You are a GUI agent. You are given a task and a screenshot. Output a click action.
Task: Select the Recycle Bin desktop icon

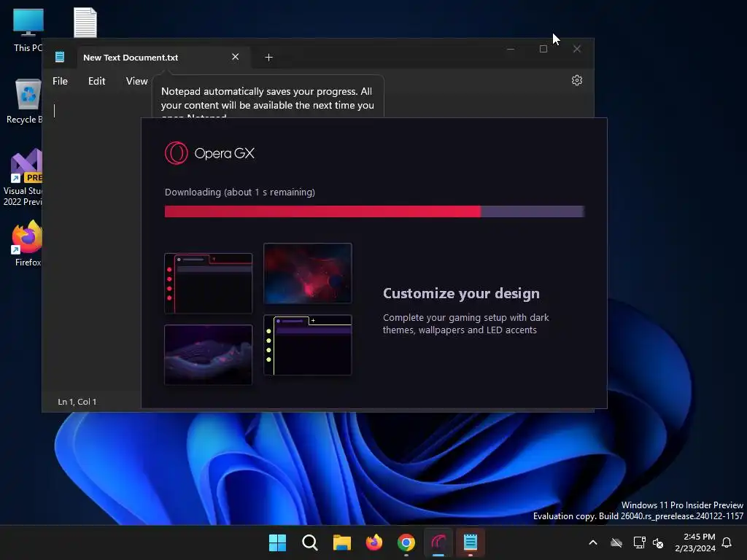pos(25,101)
